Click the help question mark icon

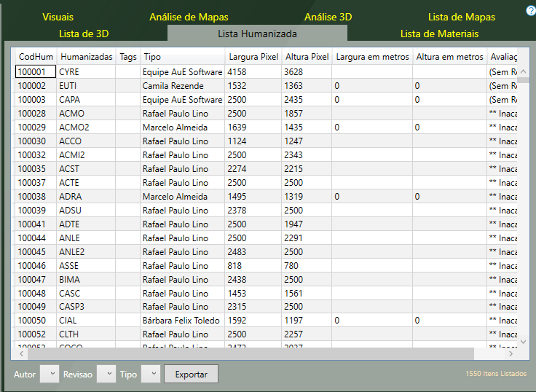[x=531, y=10]
